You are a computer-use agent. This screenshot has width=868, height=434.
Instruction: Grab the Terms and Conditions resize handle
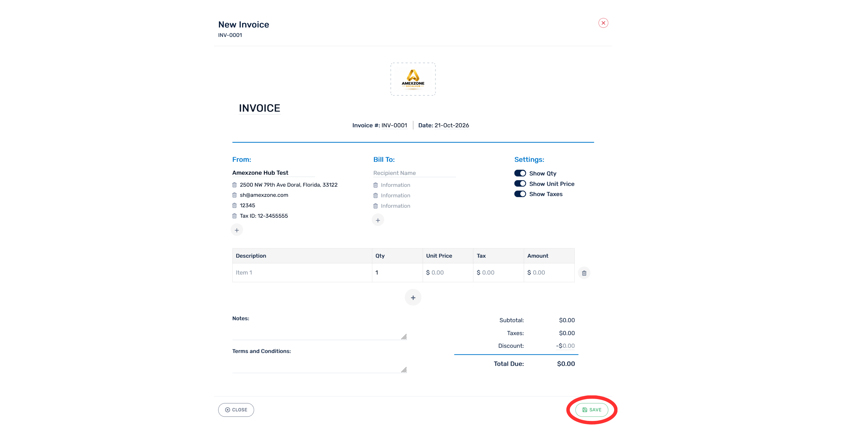click(404, 370)
